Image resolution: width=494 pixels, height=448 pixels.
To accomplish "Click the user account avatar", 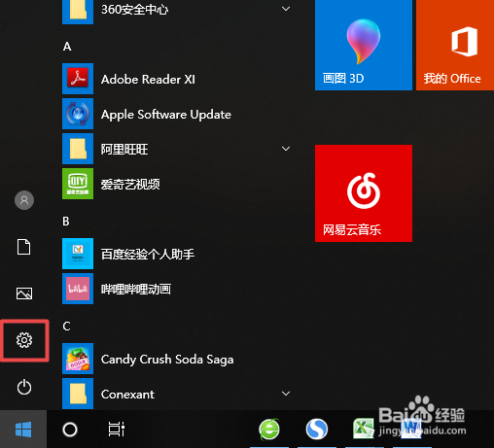I will click(x=24, y=200).
